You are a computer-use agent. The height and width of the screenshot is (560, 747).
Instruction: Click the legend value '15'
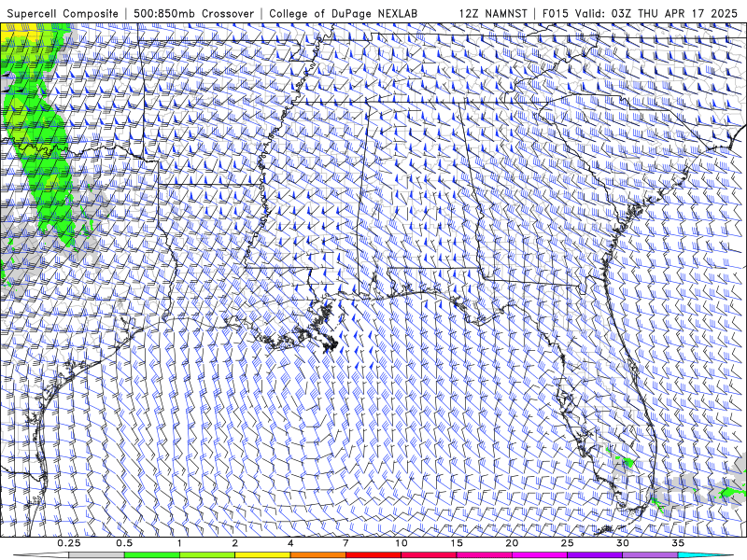tap(457, 543)
